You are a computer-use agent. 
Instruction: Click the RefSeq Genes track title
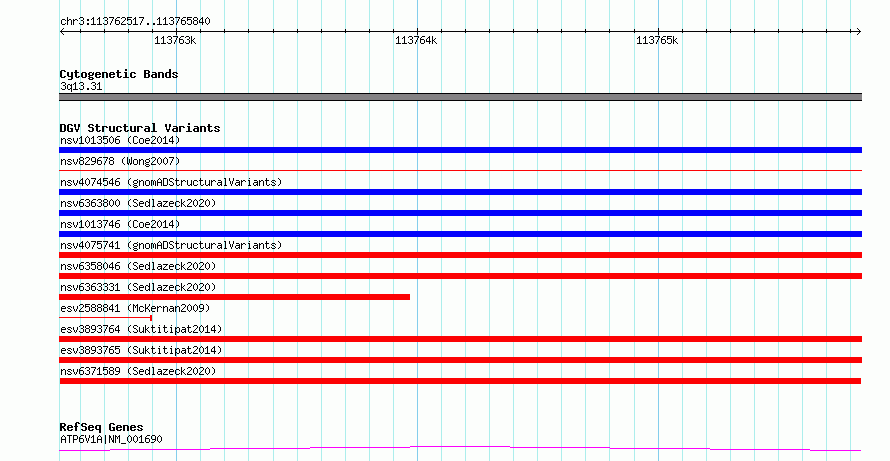click(x=101, y=427)
